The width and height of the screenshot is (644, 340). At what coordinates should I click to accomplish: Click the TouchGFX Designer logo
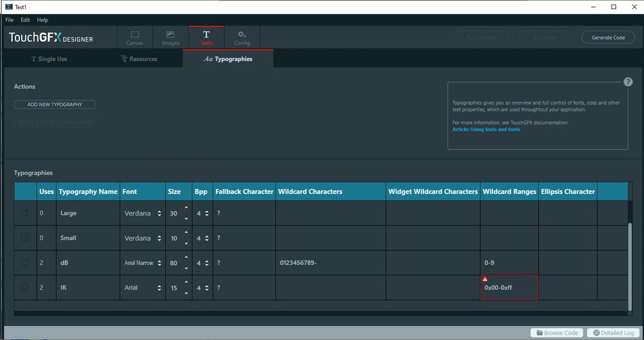point(51,38)
